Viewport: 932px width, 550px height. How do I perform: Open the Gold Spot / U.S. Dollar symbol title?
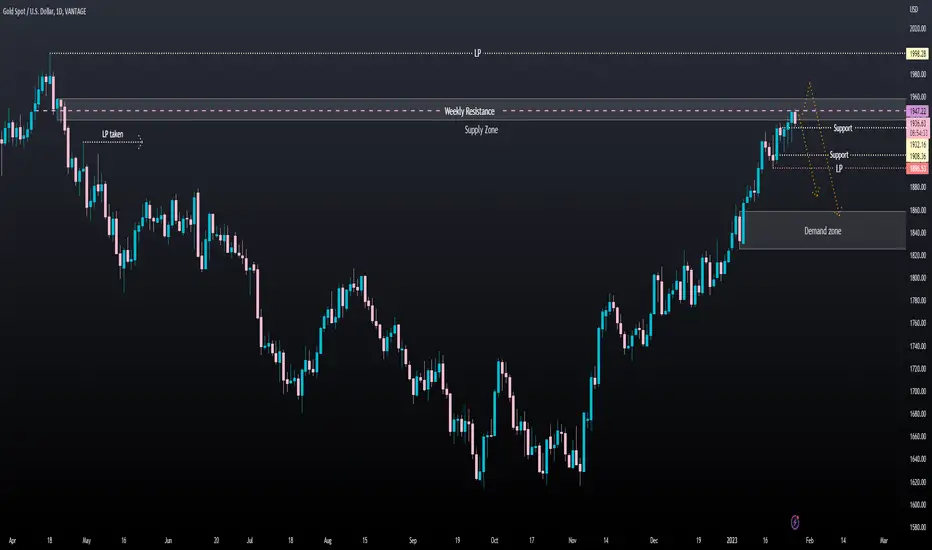45,11
